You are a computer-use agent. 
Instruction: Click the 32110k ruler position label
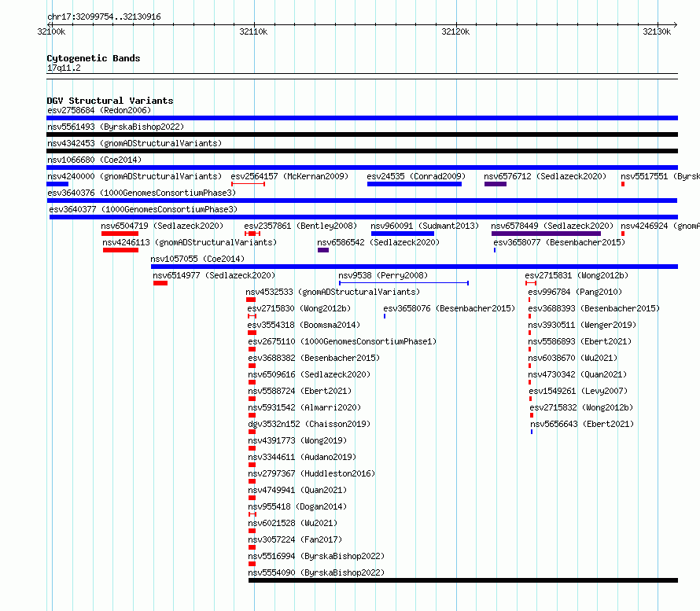pos(253,31)
